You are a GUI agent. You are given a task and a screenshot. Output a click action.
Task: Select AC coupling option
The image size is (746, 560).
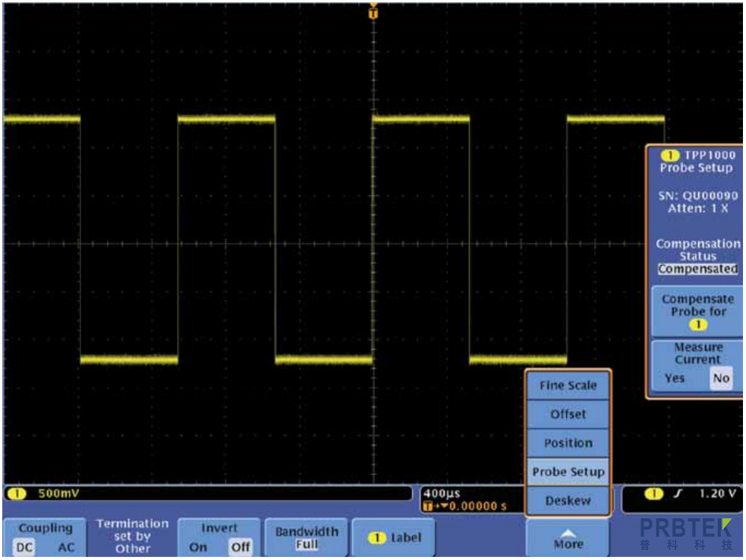66,546
